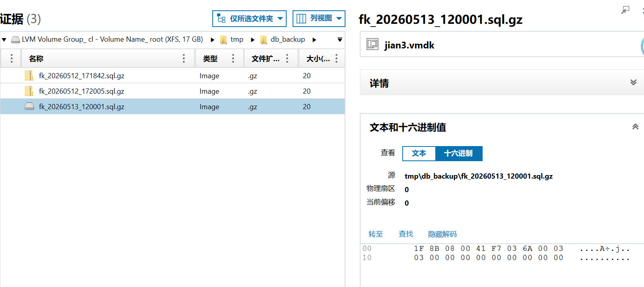Image resolution: width=644 pixels, height=287 pixels.
Task: Sort the list by 大小 column
Action: [318, 59]
